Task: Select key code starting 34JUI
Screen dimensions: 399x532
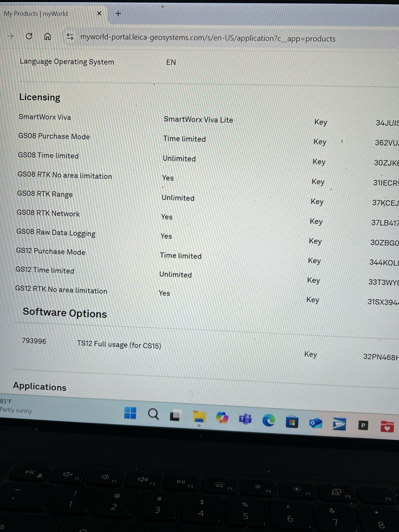Action: 387,123
